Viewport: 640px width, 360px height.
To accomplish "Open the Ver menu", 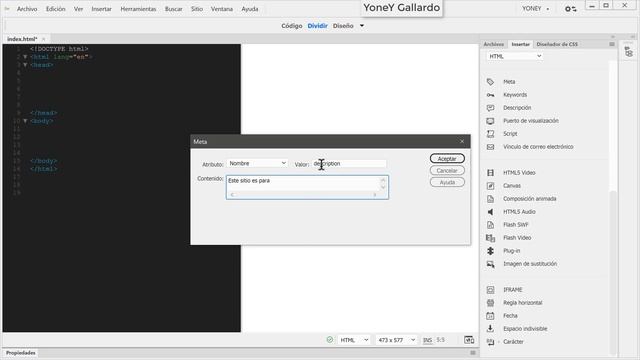I will tap(78, 9).
